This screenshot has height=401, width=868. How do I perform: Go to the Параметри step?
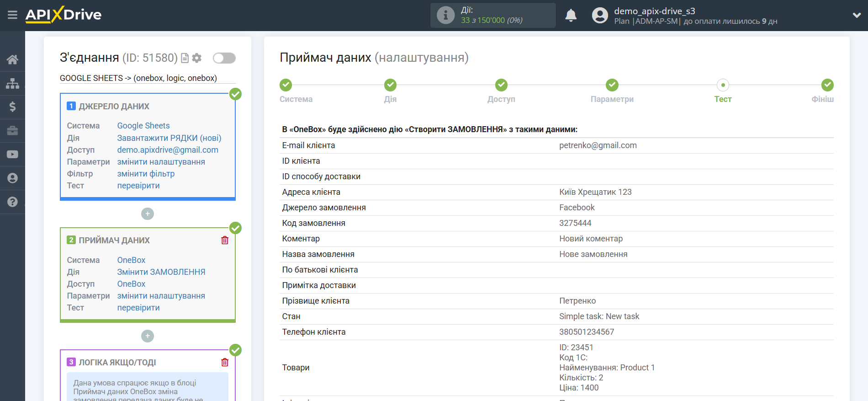[x=612, y=85]
